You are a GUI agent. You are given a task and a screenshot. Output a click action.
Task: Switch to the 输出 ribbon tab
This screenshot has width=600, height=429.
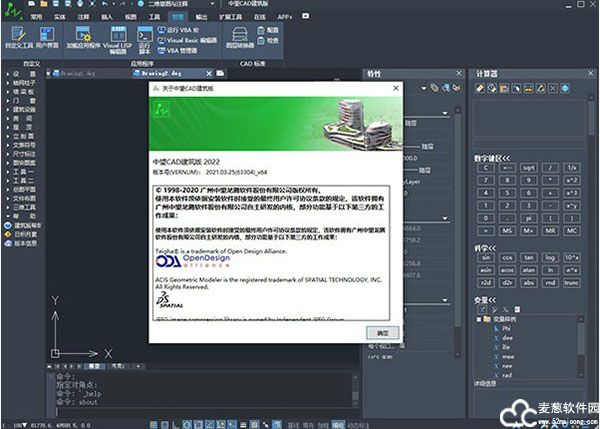click(x=201, y=16)
